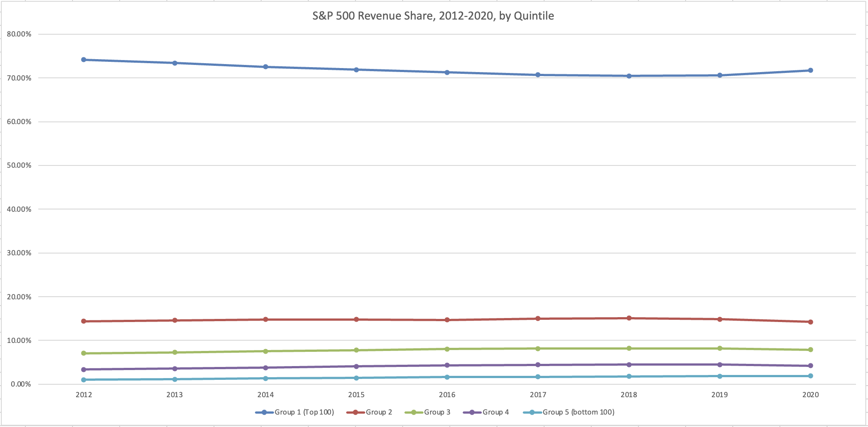
Task: Click the Group 4 data point for 2019
Action: [x=719, y=365]
